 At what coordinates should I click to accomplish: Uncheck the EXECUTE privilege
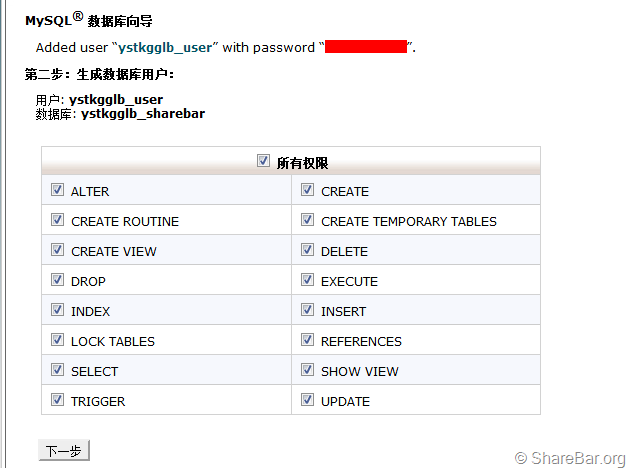tap(307, 280)
